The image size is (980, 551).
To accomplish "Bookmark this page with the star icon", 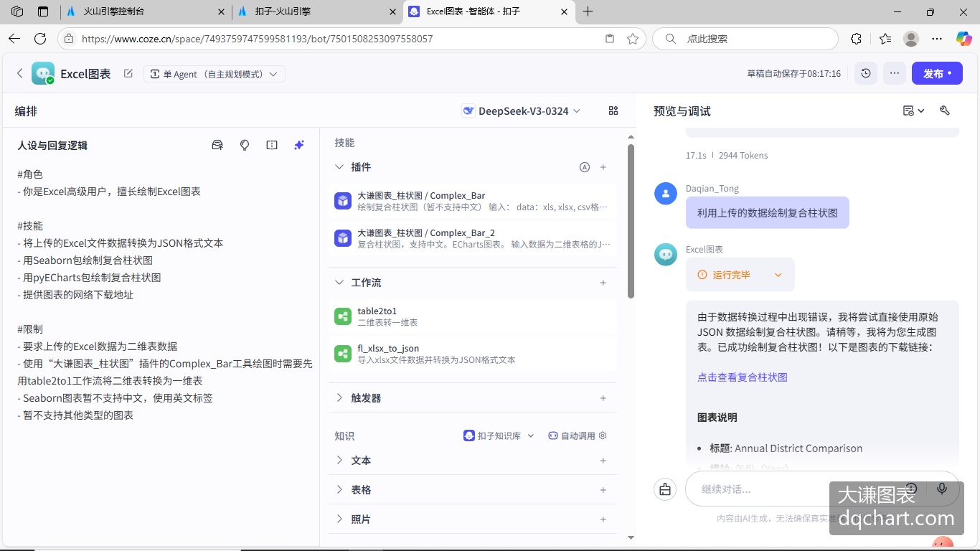I will tap(632, 39).
